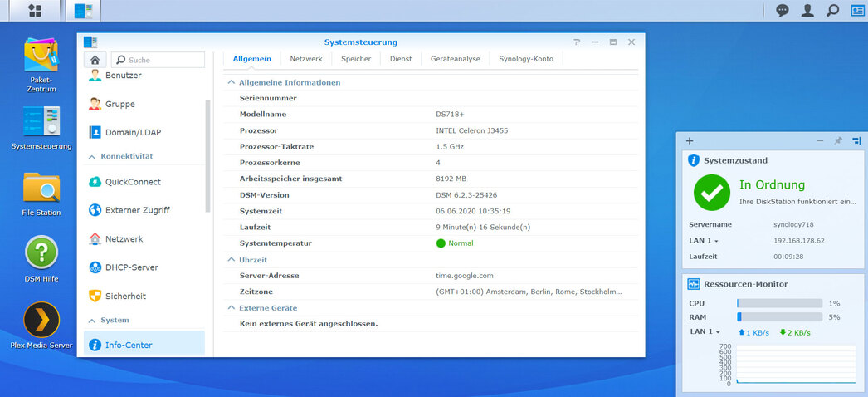Click the network traffic graph
Image resolution: width=868 pixels, height=397 pixels.
coord(796,365)
